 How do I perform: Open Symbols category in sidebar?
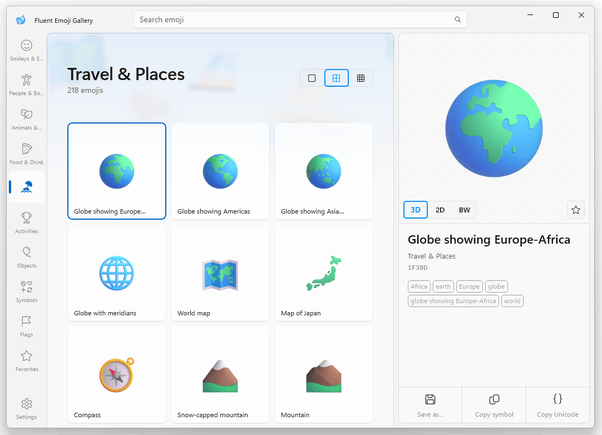pyautogui.click(x=26, y=292)
